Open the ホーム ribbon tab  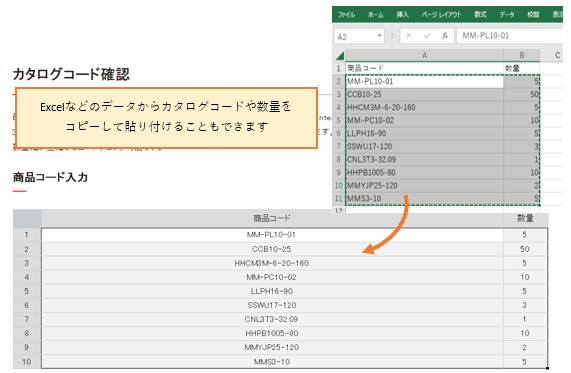[375, 15]
